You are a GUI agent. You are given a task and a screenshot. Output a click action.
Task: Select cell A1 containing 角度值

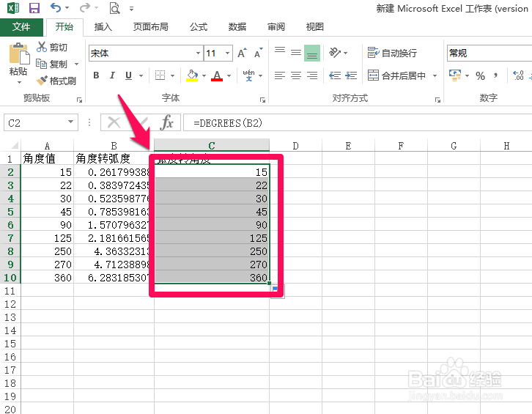coord(47,158)
